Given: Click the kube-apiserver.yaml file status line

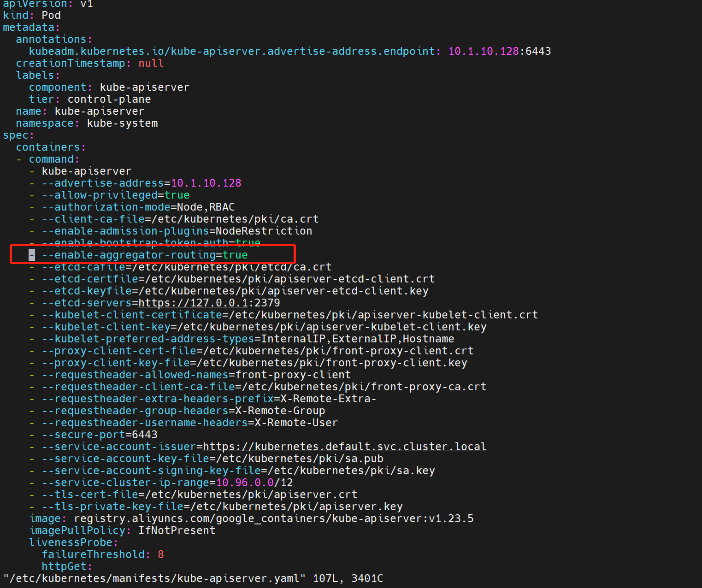Looking at the screenshot, I should click(x=193, y=578).
